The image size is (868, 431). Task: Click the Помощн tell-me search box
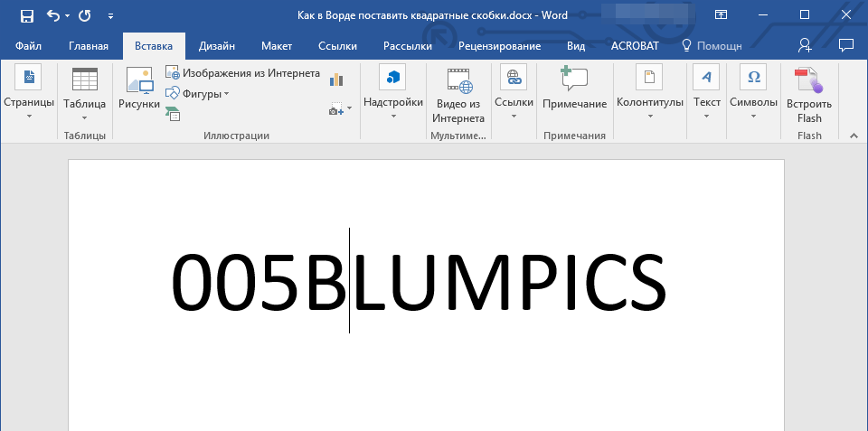point(712,46)
